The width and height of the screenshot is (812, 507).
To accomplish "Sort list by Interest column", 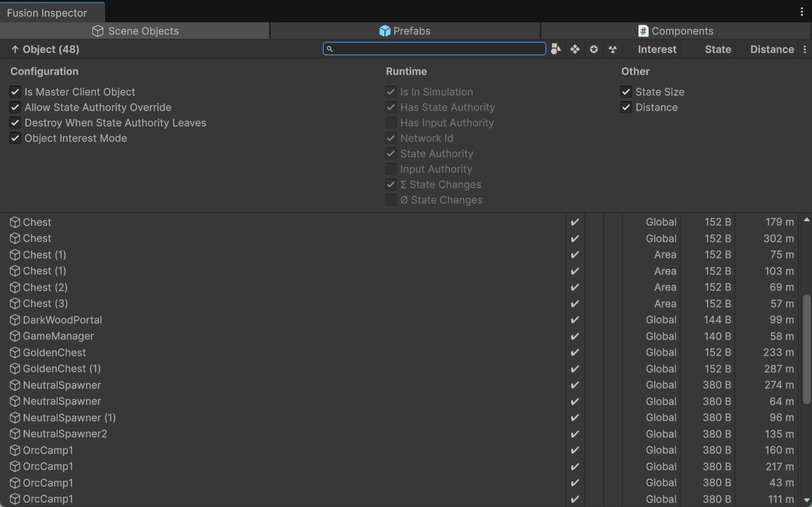I will [x=657, y=50].
